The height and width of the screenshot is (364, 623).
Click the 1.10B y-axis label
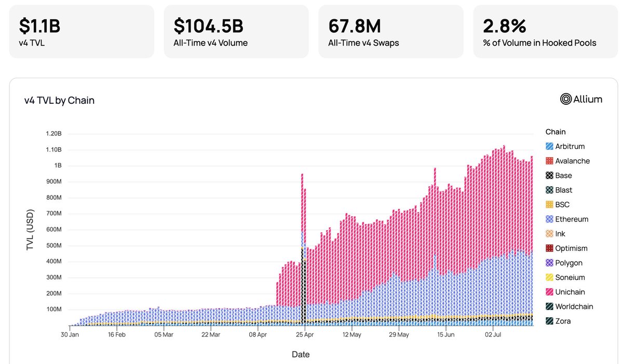pos(53,150)
